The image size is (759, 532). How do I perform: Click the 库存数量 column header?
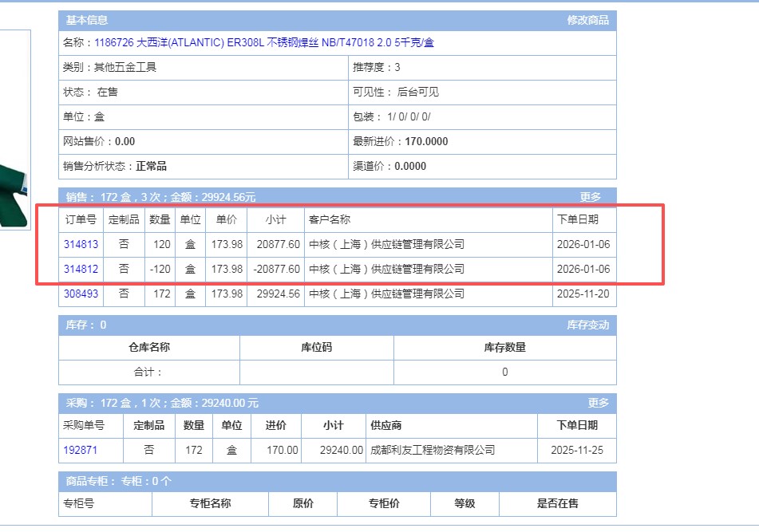point(504,347)
